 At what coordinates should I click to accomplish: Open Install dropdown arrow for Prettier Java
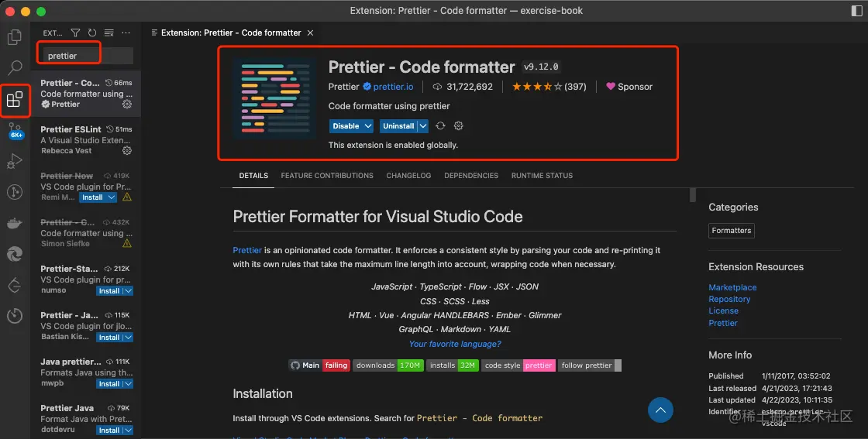pyautogui.click(x=128, y=430)
